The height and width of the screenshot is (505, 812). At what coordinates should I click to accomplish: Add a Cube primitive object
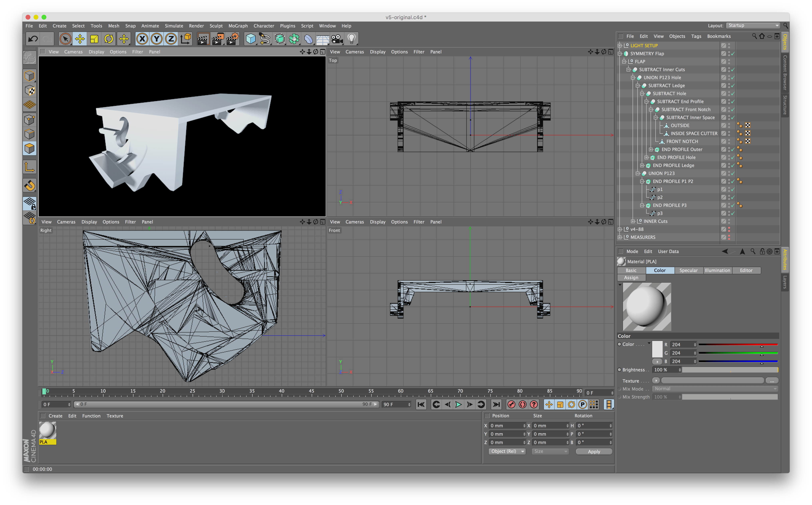pos(250,39)
